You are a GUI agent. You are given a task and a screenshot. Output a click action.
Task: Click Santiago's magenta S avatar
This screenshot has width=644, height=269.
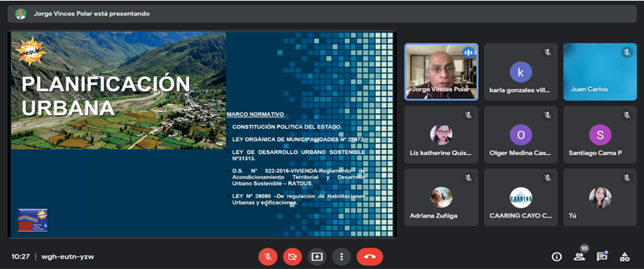[600, 135]
